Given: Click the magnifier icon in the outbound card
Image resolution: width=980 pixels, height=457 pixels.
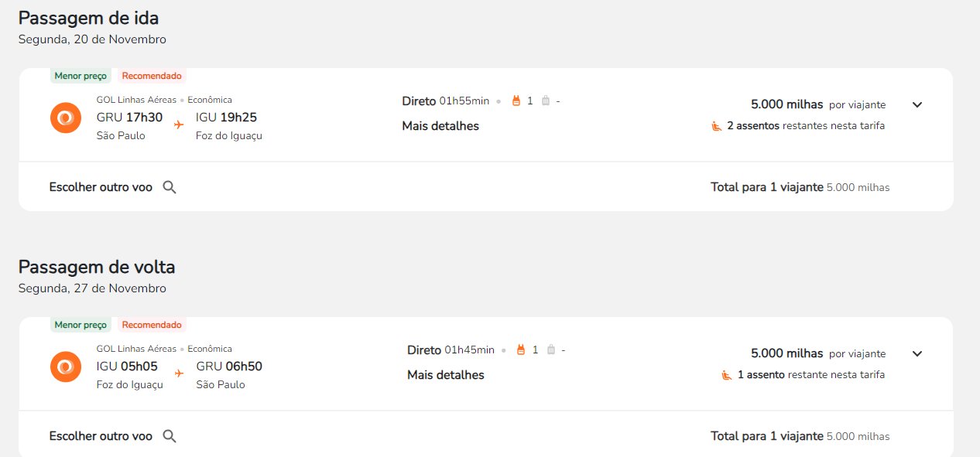Looking at the screenshot, I should tap(170, 187).
